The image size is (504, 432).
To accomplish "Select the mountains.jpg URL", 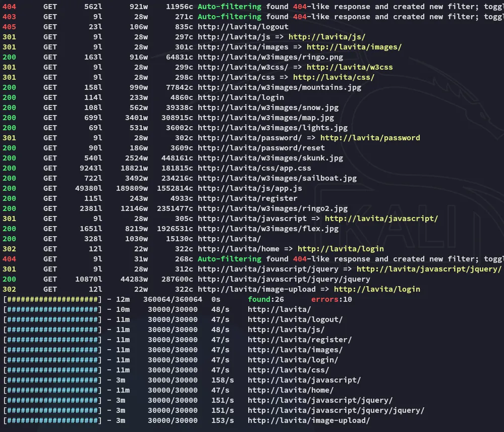I will (279, 87).
